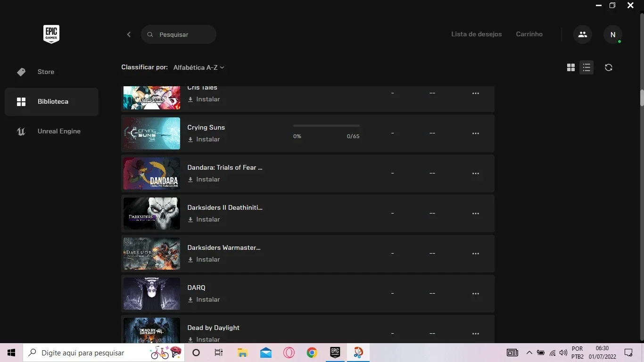Click the Dandara thumbnail
644x362 pixels.
tap(152, 173)
